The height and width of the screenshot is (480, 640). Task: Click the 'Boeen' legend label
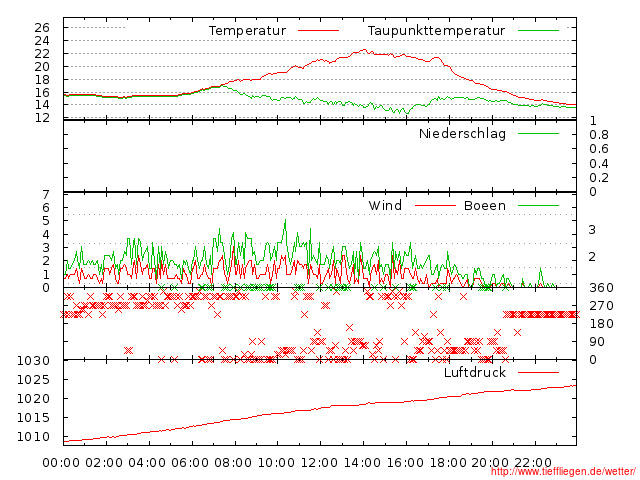484,206
